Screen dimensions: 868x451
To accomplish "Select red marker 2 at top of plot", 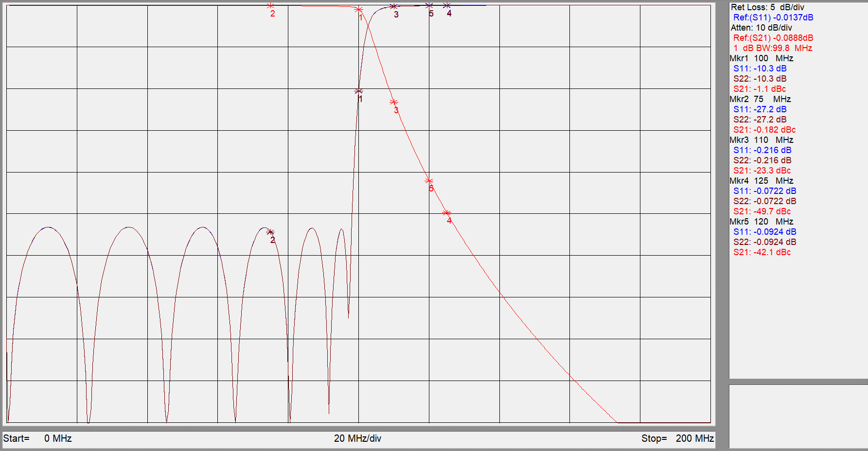I will click(271, 6).
